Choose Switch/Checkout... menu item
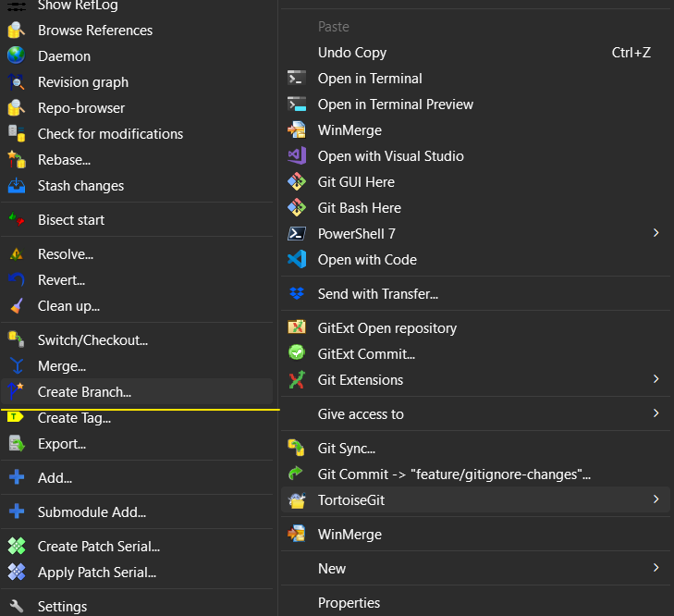Image resolution: width=674 pixels, height=616 pixels. pos(137,339)
